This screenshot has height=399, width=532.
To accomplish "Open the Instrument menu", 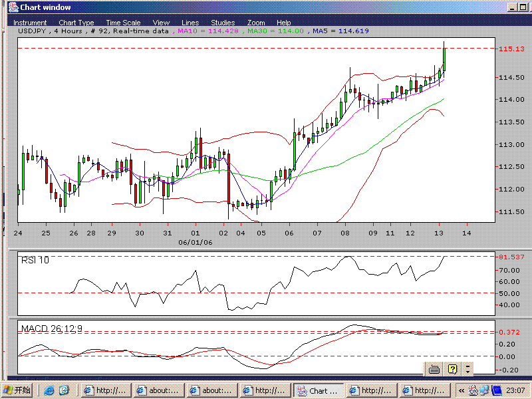I will coord(30,23).
